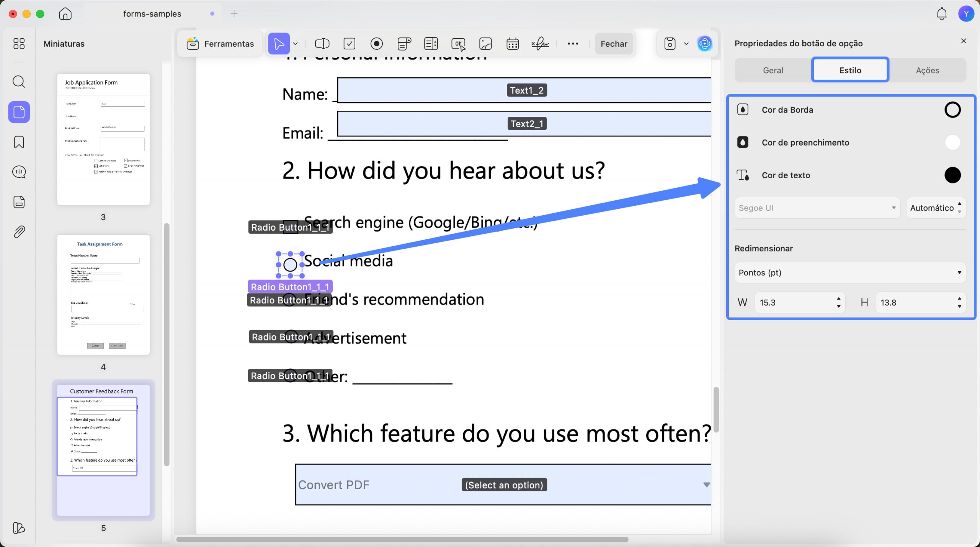Open the attachments paperclip icon
The width and height of the screenshot is (980, 547).
[19, 232]
